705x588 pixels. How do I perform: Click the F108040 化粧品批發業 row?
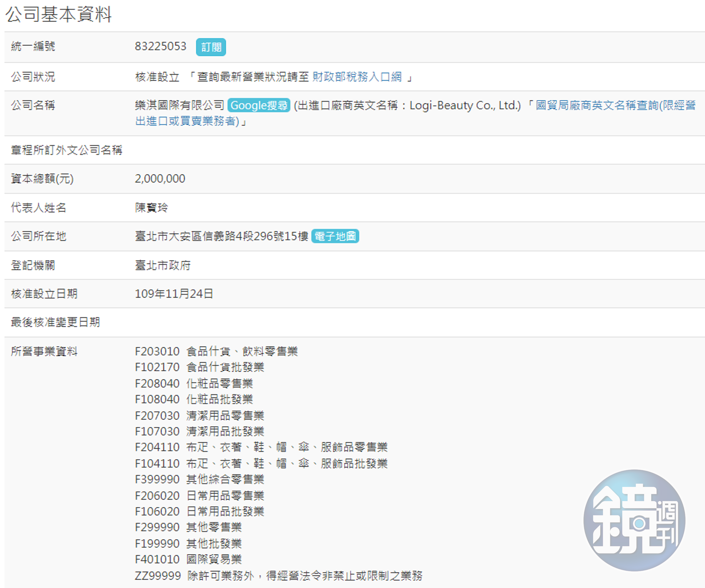tap(194, 399)
